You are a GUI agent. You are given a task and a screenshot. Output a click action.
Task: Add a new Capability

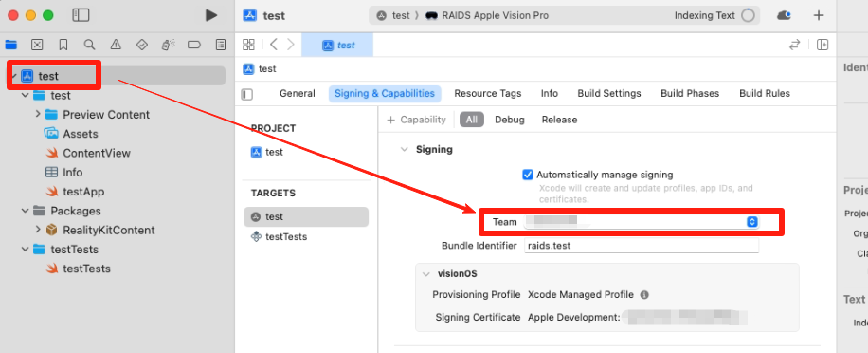[x=416, y=120]
